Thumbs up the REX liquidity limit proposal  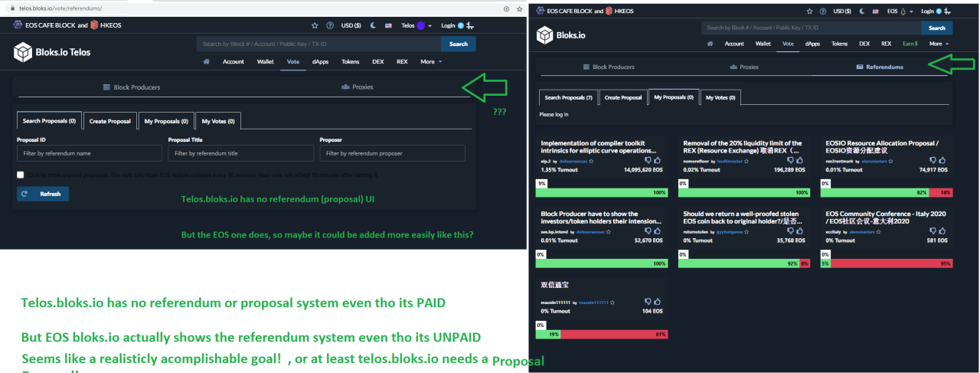(800, 161)
